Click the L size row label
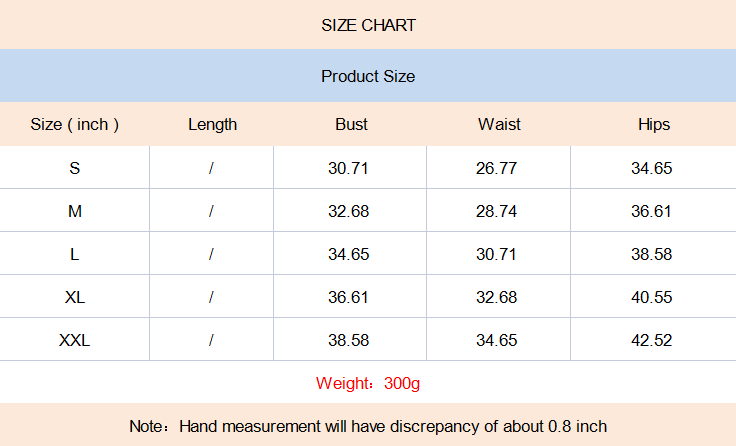Screen dimensions: 736x446 pyautogui.click(x=75, y=254)
